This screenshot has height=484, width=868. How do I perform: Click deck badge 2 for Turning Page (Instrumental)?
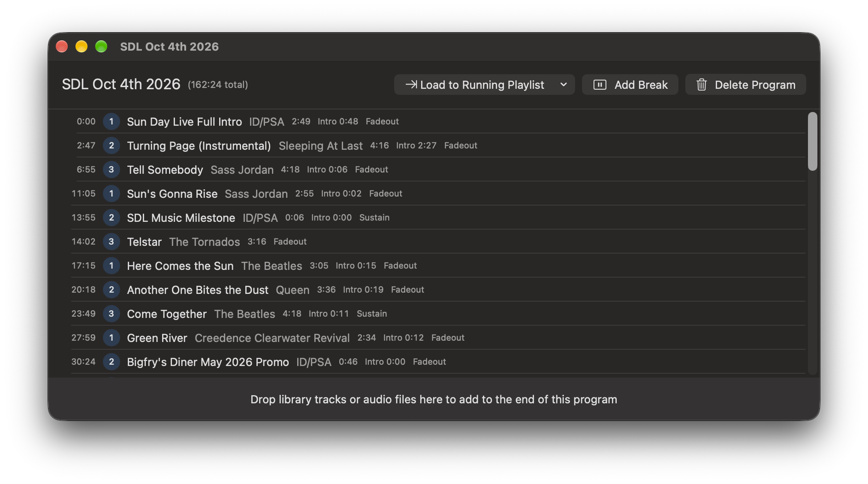click(x=112, y=145)
